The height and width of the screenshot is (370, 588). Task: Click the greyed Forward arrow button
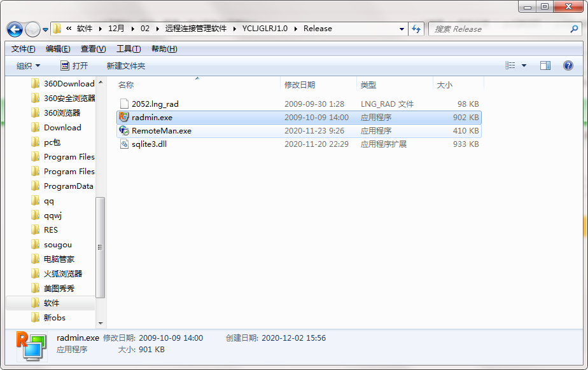coord(32,29)
